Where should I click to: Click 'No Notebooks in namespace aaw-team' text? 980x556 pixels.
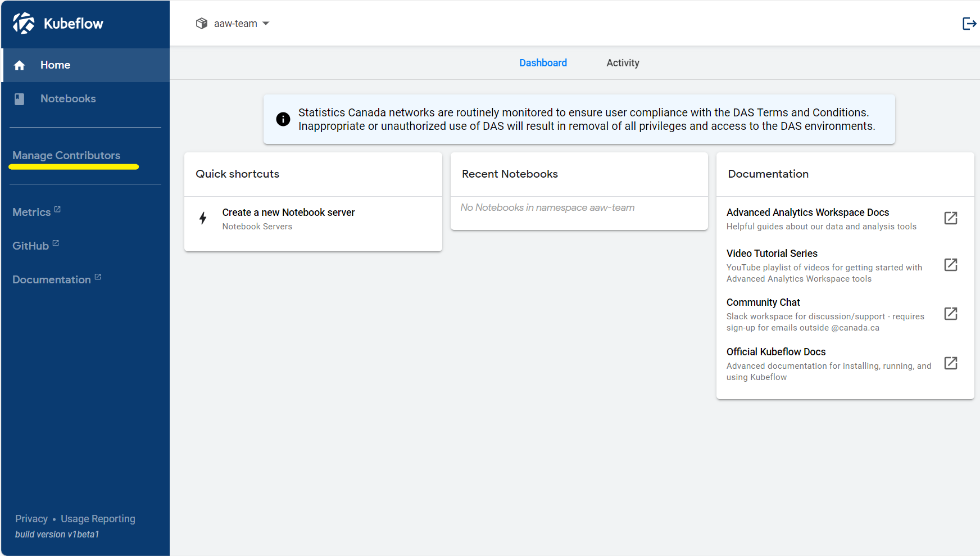tap(547, 207)
